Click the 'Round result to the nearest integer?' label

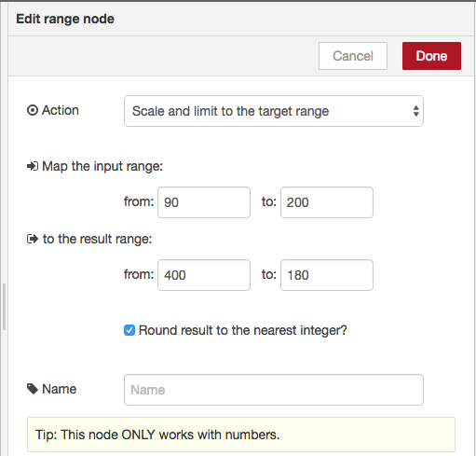tap(242, 330)
